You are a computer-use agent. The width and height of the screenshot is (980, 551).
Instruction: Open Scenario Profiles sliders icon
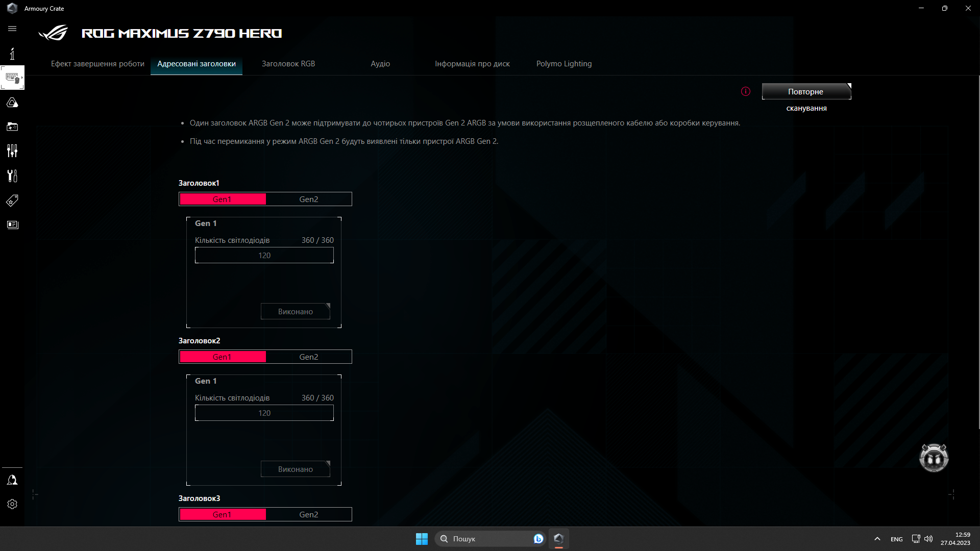click(12, 151)
